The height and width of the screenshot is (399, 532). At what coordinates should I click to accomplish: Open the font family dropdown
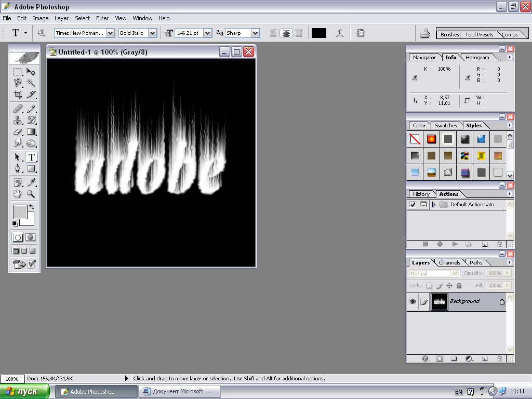click(110, 33)
